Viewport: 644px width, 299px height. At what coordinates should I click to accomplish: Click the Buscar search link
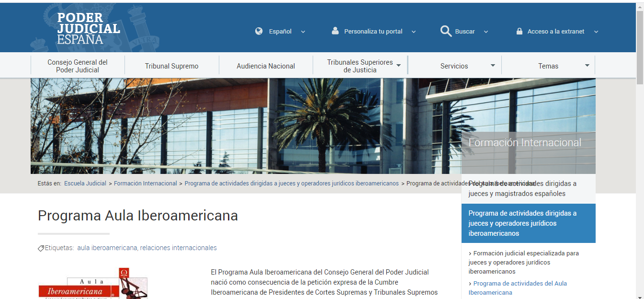click(x=465, y=32)
